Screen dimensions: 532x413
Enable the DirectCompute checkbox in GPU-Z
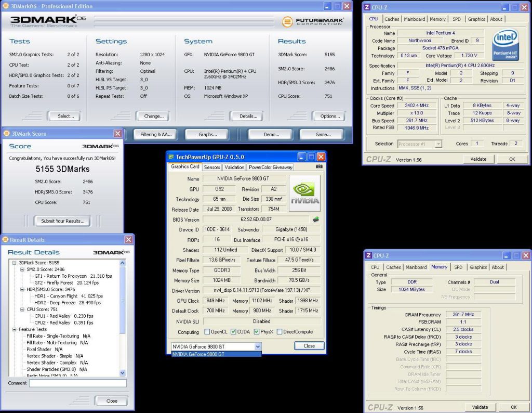click(280, 332)
